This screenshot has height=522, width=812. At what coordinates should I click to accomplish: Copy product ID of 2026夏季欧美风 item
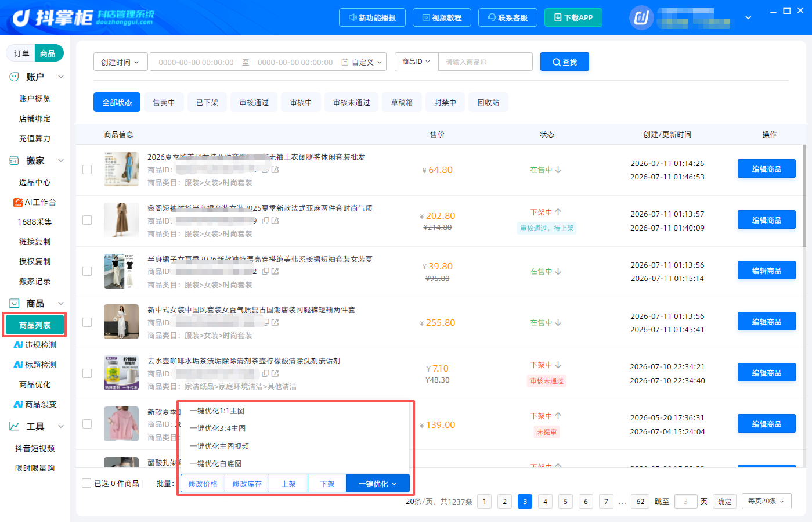[265, 170]
